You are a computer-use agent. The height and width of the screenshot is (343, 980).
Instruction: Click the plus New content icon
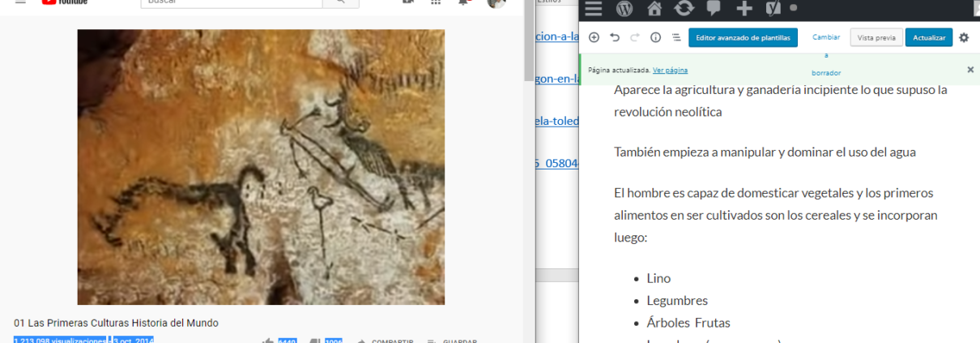pyautogui.click(x=744, y=8)
